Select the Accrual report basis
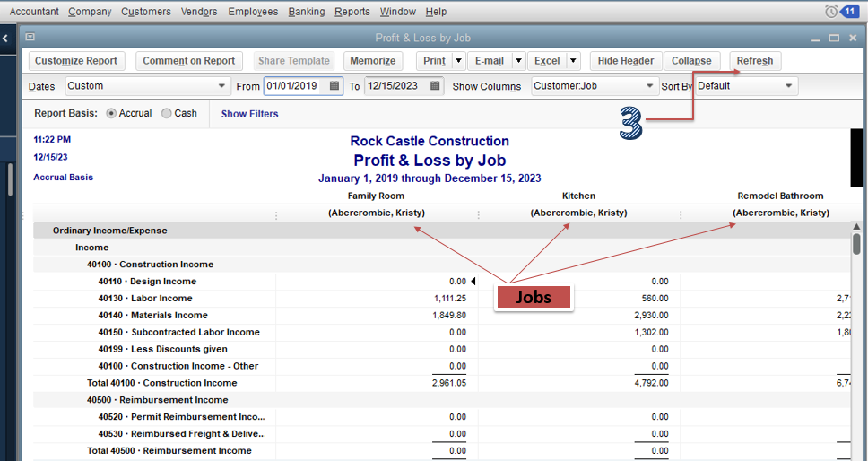This screenshot has height=461, width=868. pyautogui.click(x=110, y=113)
